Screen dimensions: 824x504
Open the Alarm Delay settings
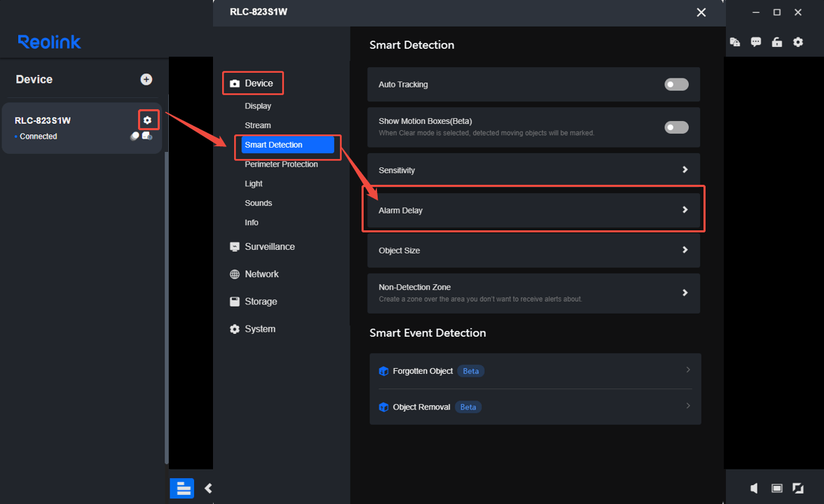click(533, 210)
